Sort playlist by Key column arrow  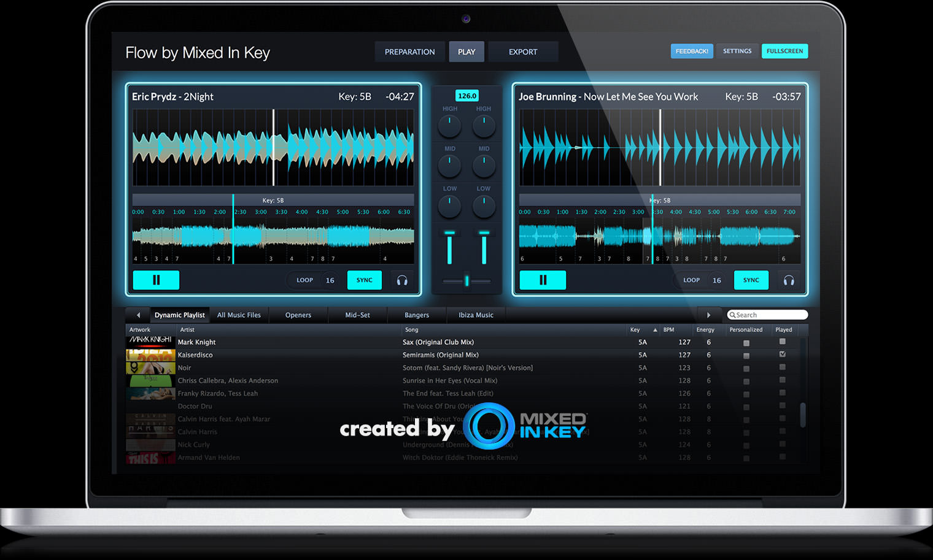pyautogui.click(x=655, y=330)
